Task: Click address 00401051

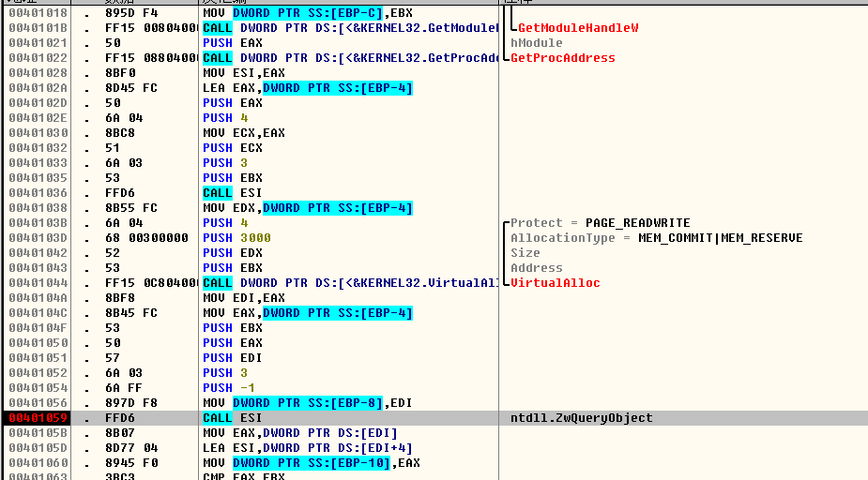Action: tap(38, 358)
